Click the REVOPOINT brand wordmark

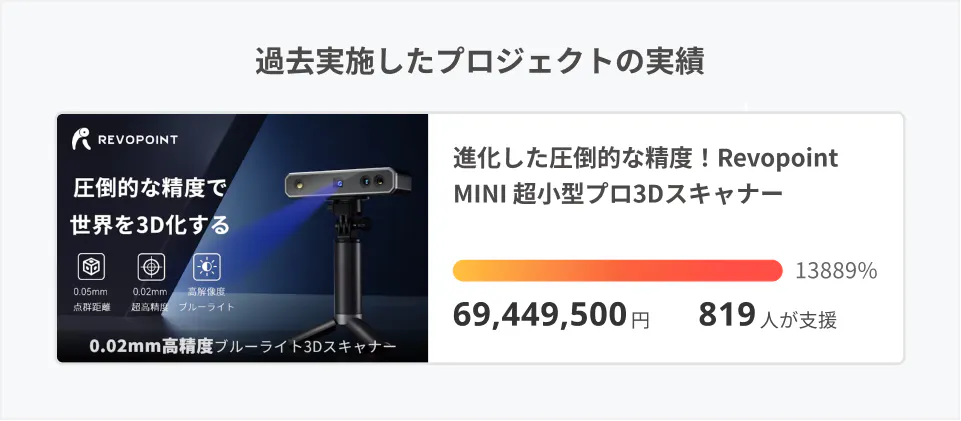(x=138, y=140)
